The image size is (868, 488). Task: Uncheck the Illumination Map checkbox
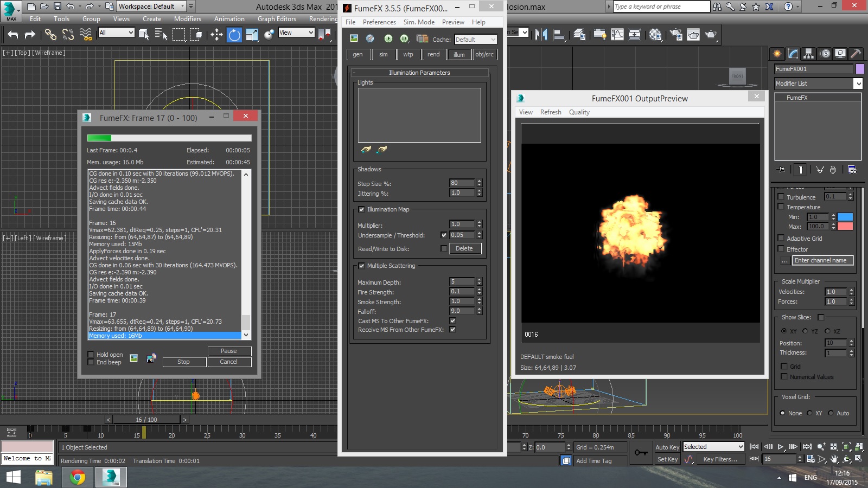(361, 209)
